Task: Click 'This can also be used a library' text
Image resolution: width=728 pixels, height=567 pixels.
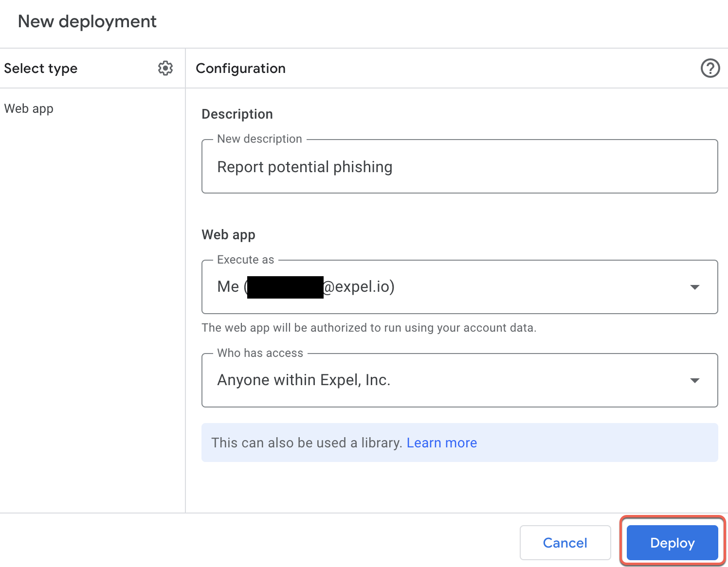Action: coord(307,443)
